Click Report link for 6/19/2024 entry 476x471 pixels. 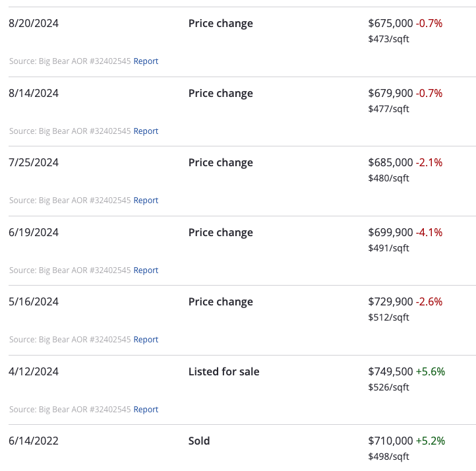[x=146, y=270]
